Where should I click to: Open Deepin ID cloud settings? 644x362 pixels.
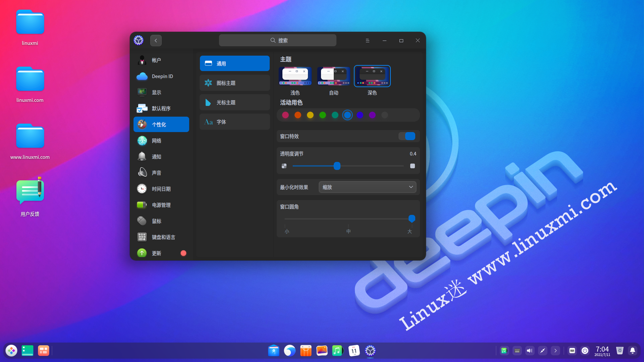(161, 76)
